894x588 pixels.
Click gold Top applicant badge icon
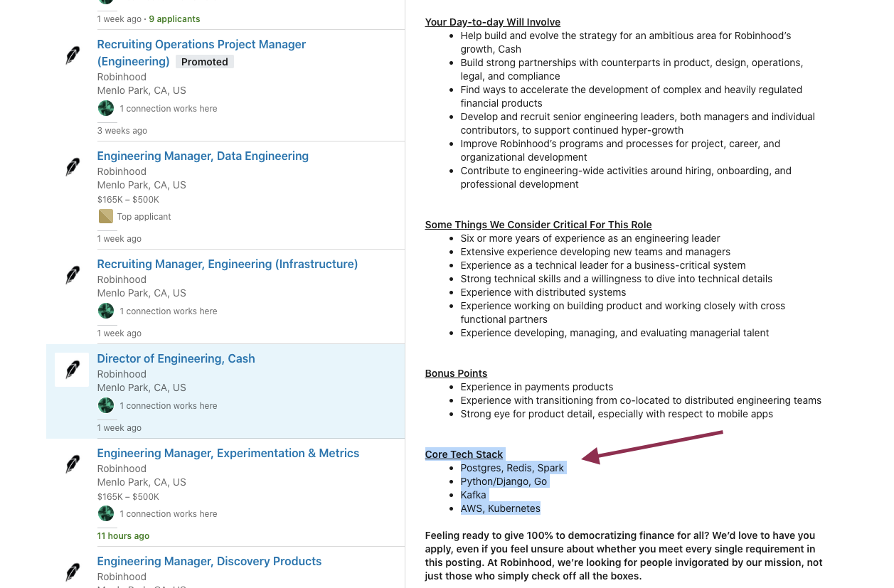click(106, 216)
